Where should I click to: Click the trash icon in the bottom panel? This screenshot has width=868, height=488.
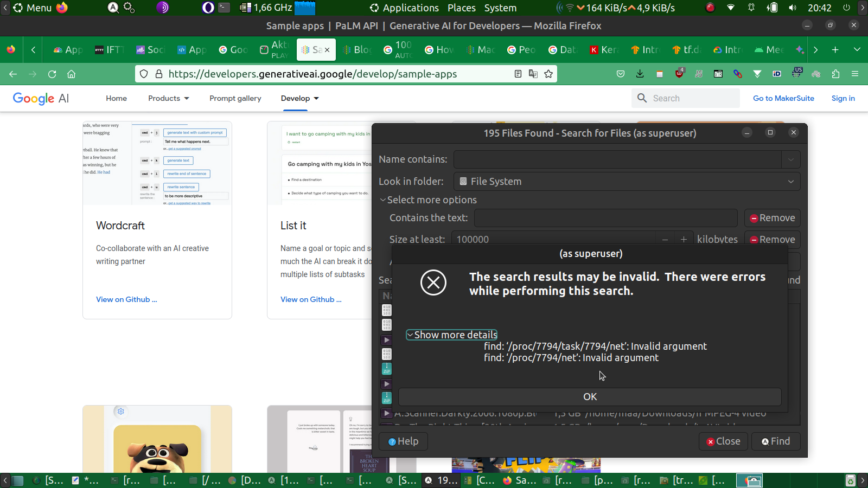[851, 480]
